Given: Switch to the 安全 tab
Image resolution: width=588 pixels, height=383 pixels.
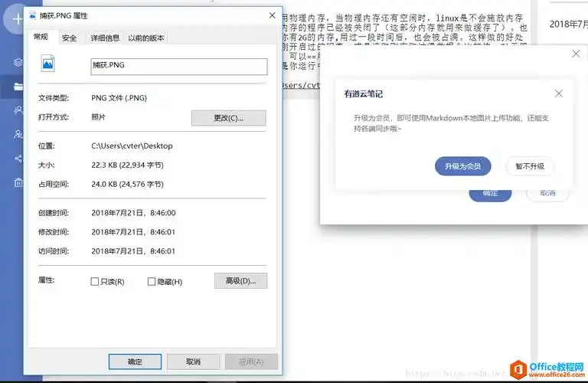Looking at the screenshot, I should click(69, 38).
